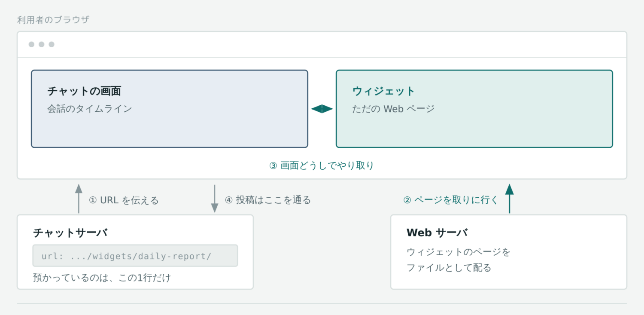Click the label ③ 画面どうしでやり取り

pos(322,165)
